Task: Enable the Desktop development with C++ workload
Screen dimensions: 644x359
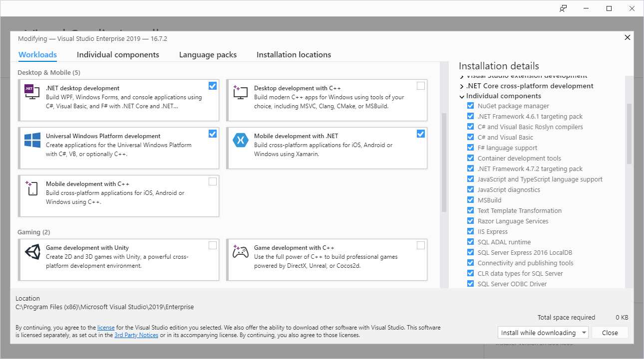Action: pyautogui.click(x=420, y=86)
